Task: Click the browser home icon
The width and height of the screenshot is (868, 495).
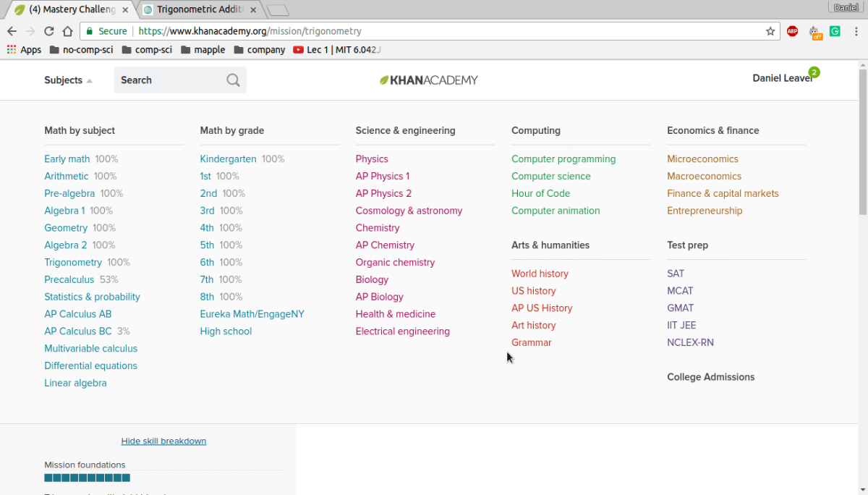Action: click(x=67, y=31)
